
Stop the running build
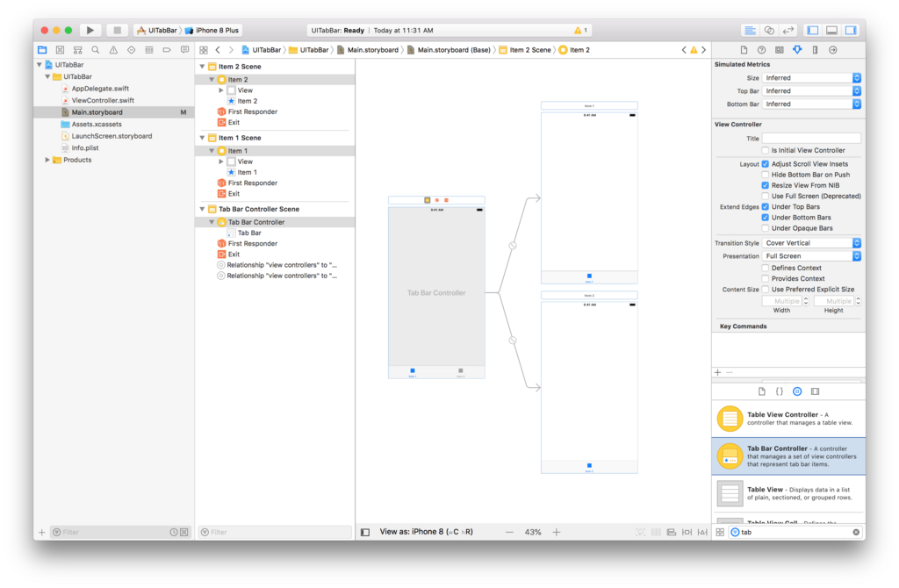pos(117,30)
